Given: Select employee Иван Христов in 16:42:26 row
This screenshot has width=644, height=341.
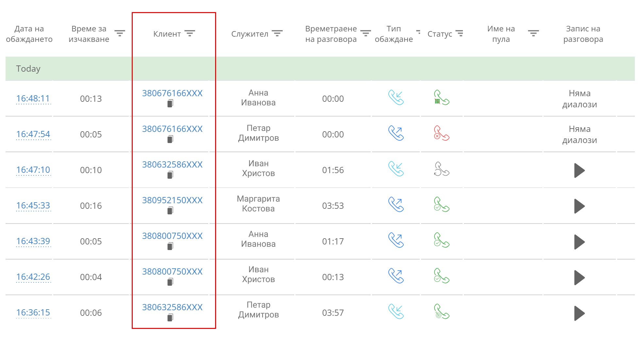Looking at the screenshot, I should [258, 274].
